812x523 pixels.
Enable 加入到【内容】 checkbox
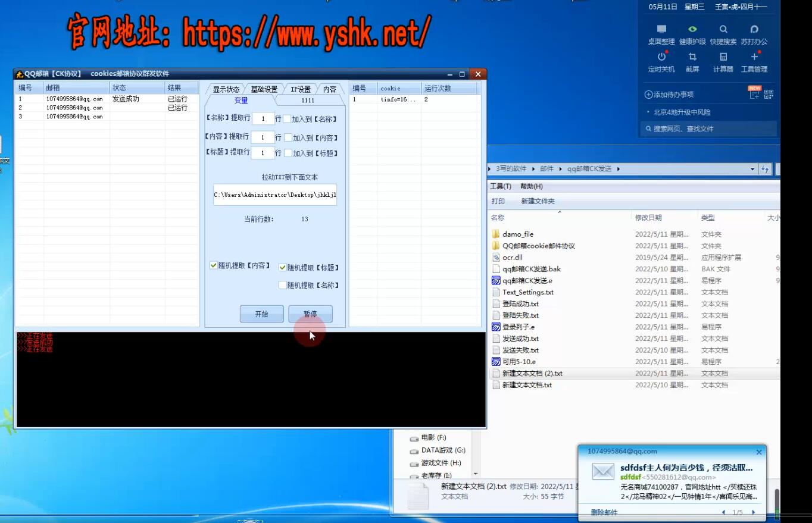click(x=288, y=137)
